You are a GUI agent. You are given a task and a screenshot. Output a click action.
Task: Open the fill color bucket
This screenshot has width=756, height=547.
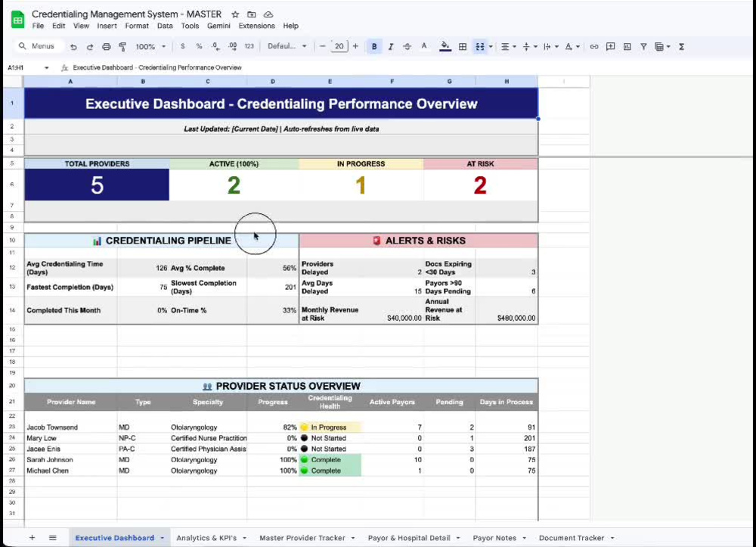tap(445, 47)
